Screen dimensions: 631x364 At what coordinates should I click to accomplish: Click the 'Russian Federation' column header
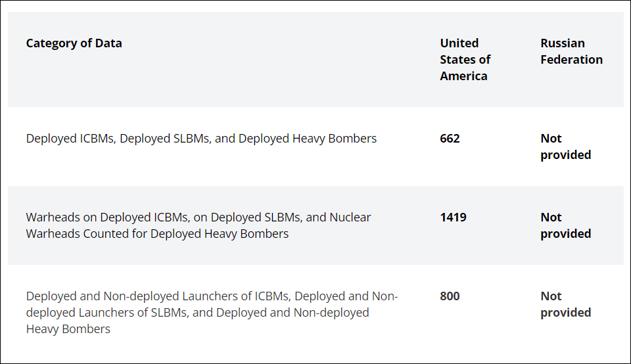click(x=571, y=51)
